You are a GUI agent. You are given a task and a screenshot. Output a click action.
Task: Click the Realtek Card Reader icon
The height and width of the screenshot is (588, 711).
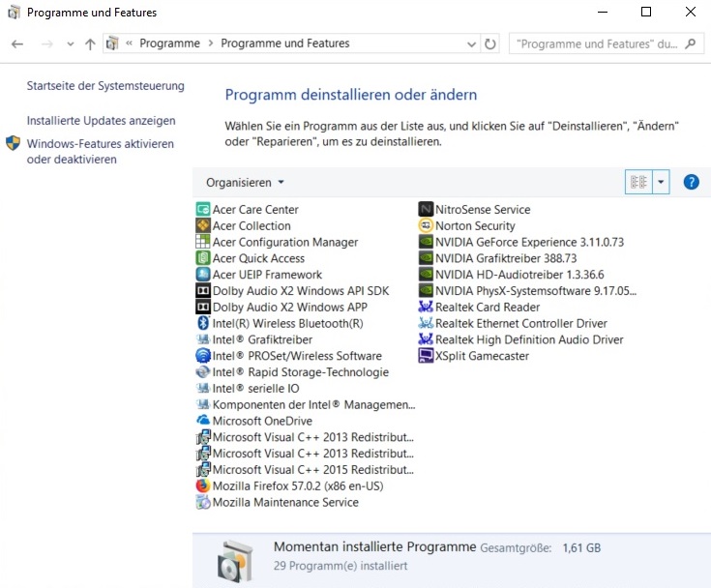(426, 308)
